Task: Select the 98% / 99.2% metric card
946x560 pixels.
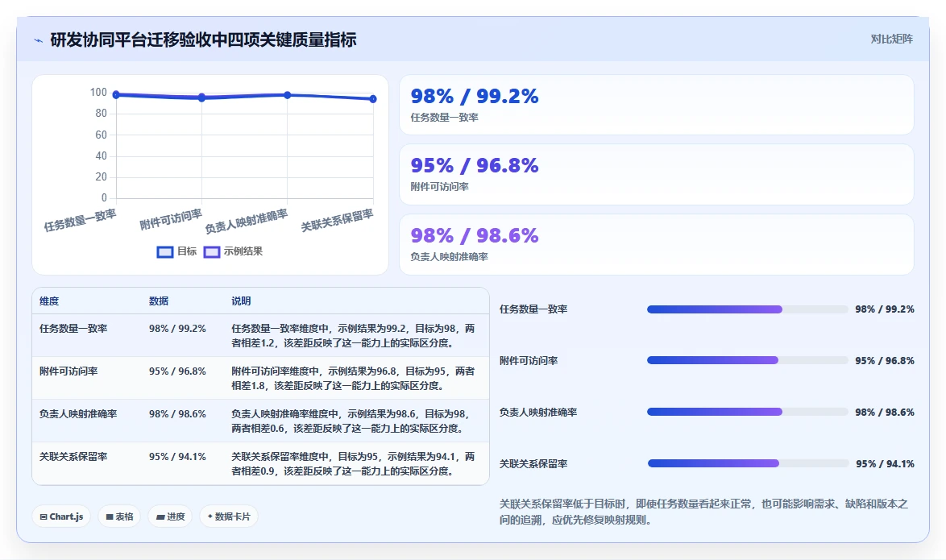Action: [x=657, y=105]
